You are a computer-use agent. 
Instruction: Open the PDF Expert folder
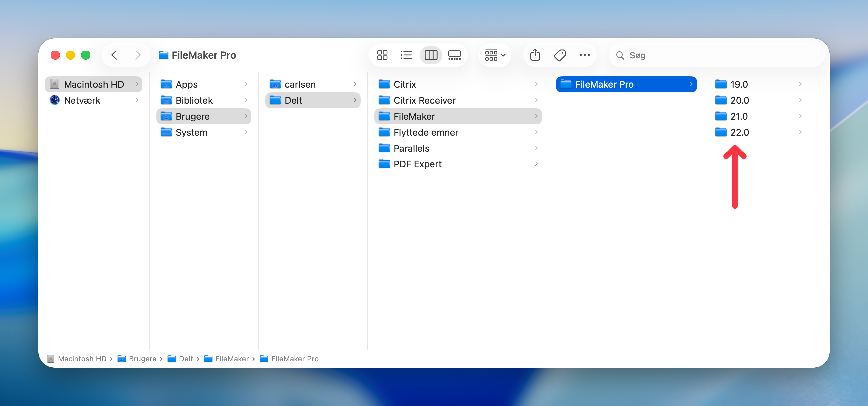458,164
